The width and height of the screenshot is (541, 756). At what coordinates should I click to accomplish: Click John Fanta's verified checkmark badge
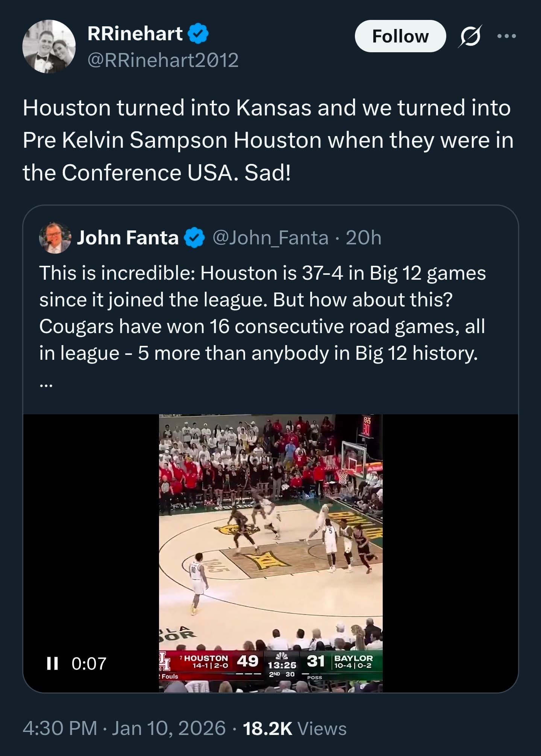[x=194, y=238]
